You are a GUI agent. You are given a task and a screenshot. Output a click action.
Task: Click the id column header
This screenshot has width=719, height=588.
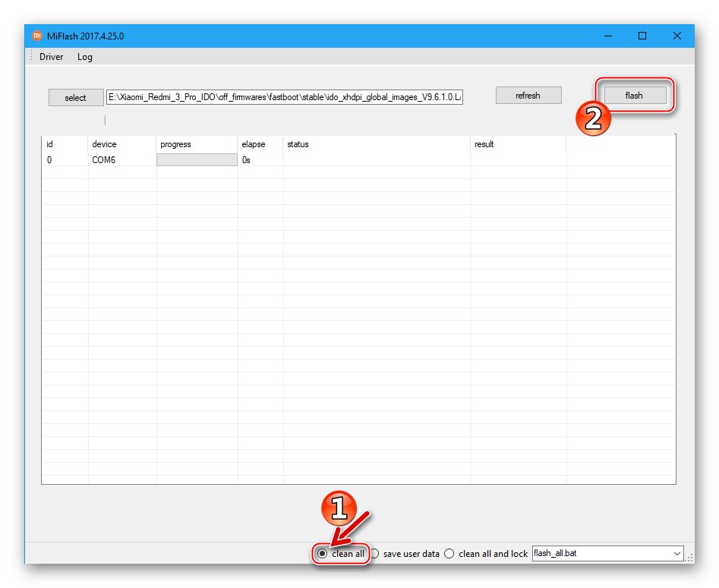65,144
